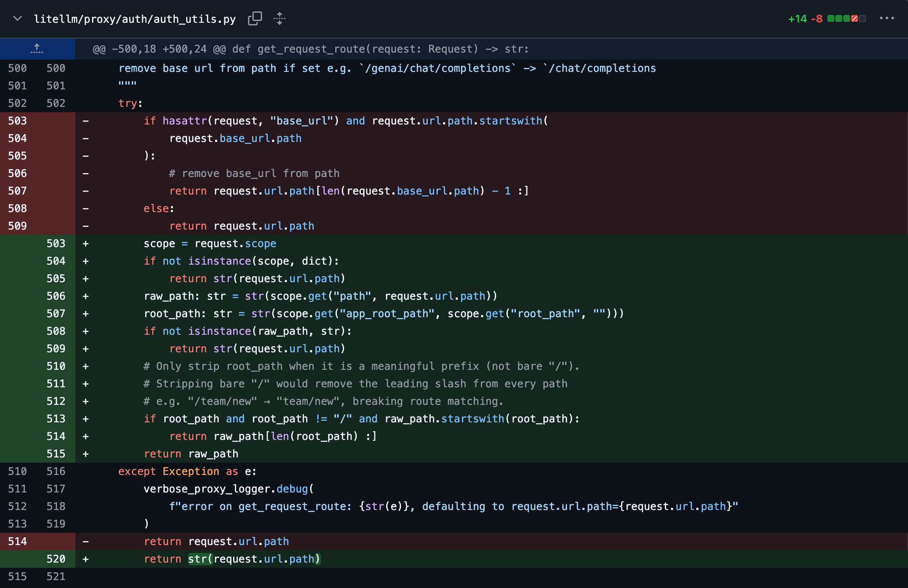Image resolution: width=908 pixels, height=588 pixels.
Task: Click plus marker on added line 520
Action: pos(86,559)
